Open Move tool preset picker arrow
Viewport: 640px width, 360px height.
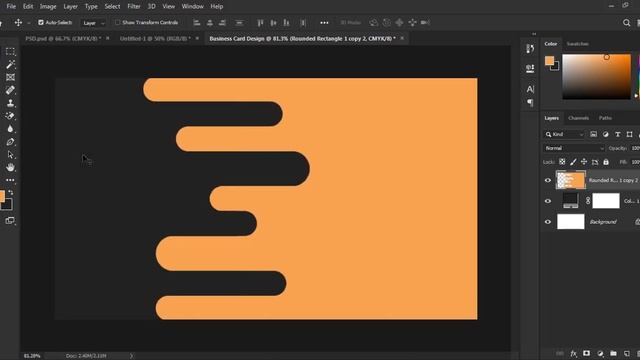(29, 23)
